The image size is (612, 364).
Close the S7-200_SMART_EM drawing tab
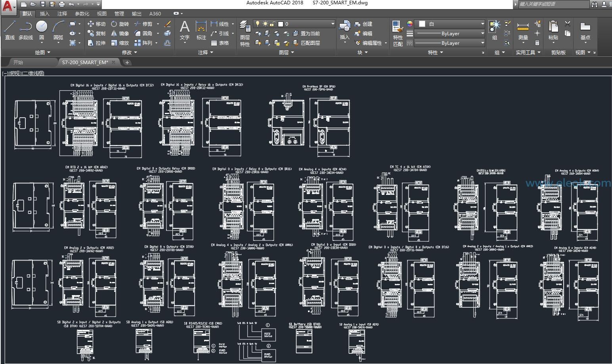click(113, 62)
